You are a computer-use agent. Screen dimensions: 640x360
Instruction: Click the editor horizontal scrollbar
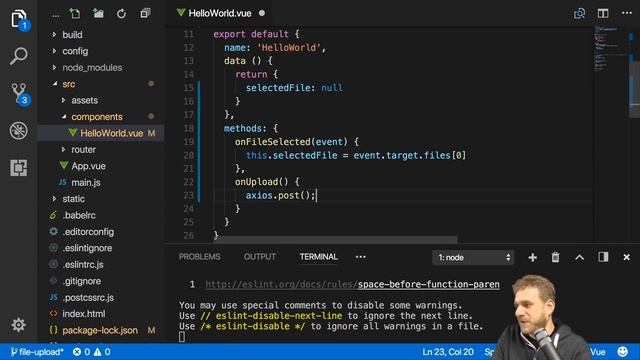(x=336, y=239)
